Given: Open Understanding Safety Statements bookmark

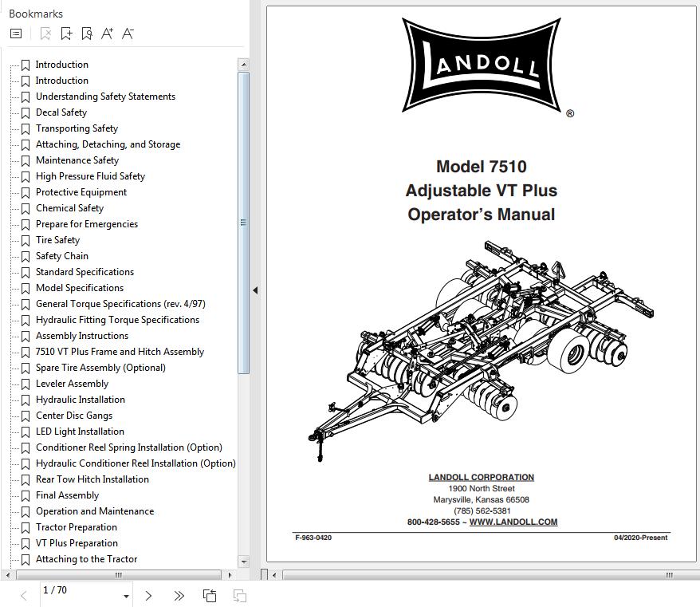Looking at the screenshot, I should (105, 97).
